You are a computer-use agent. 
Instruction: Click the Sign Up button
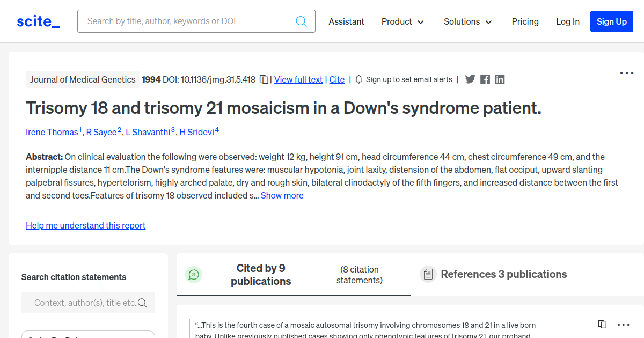tap(611, 21)
